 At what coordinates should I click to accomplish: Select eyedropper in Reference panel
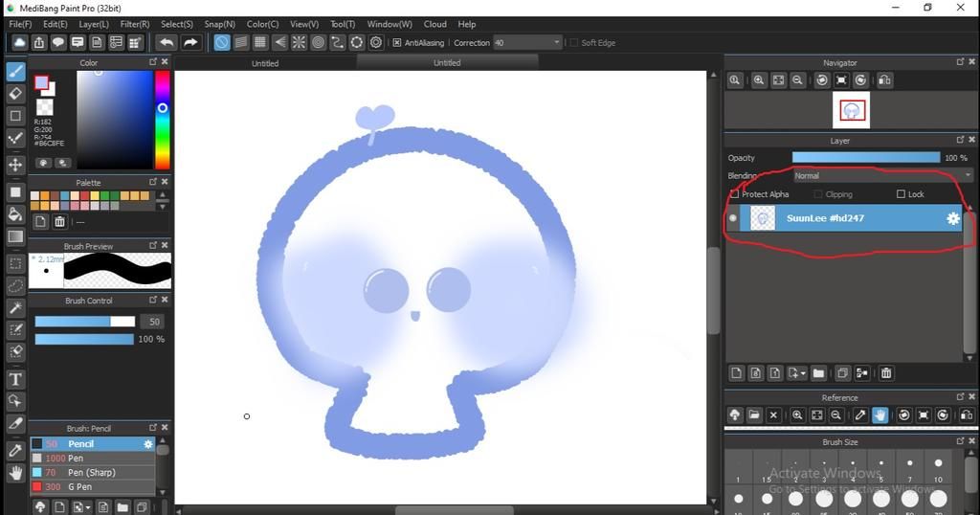[x=860, y=415]
